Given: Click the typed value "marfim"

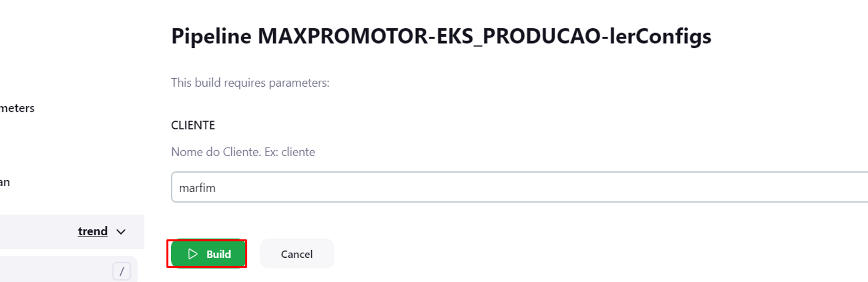Looking at the screenshot, I should [x=197, y=188].
